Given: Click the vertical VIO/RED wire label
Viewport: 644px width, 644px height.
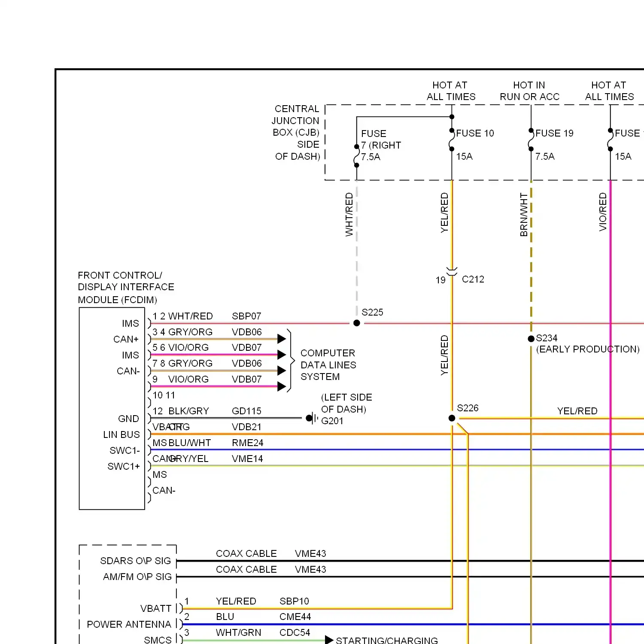Looking at the screenshot, I should pyautogui.click(x=603, y=212).
